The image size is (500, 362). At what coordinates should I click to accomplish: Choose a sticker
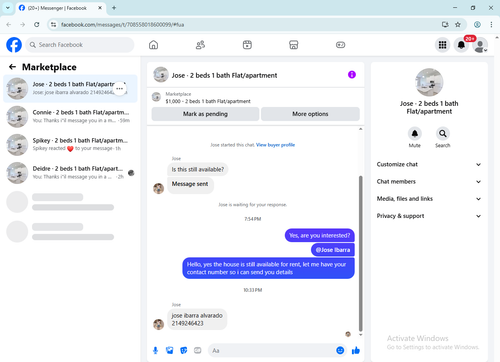tap(184, 350)
